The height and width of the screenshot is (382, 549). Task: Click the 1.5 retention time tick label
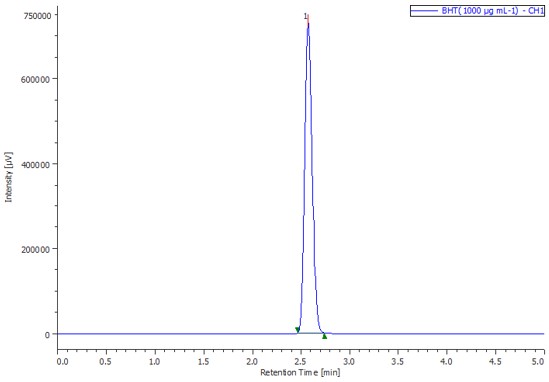203,362
